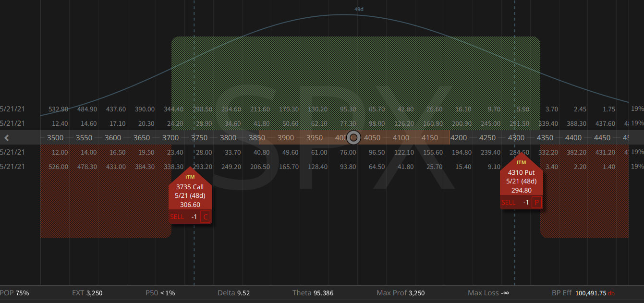
Task: Click the Delta 9.52 statistic
Action: (234, 293)
